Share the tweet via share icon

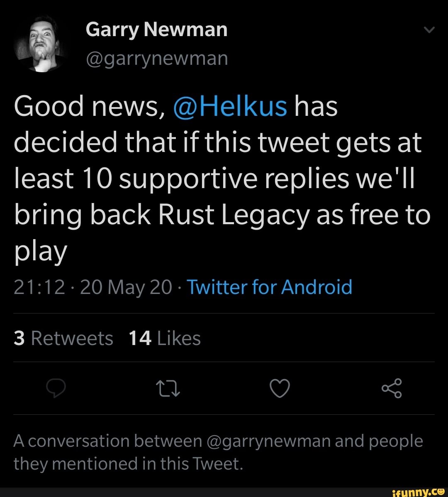391,388
